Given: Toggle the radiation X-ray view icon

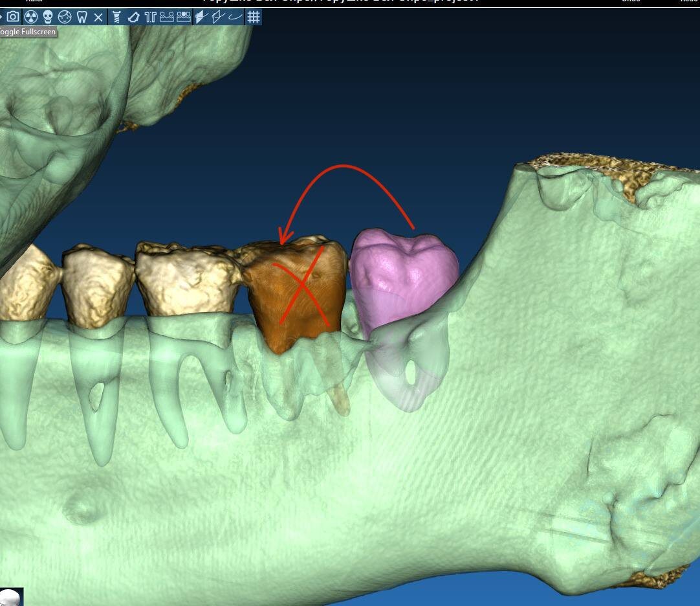Looking at the screenshot, I should 31,17.
